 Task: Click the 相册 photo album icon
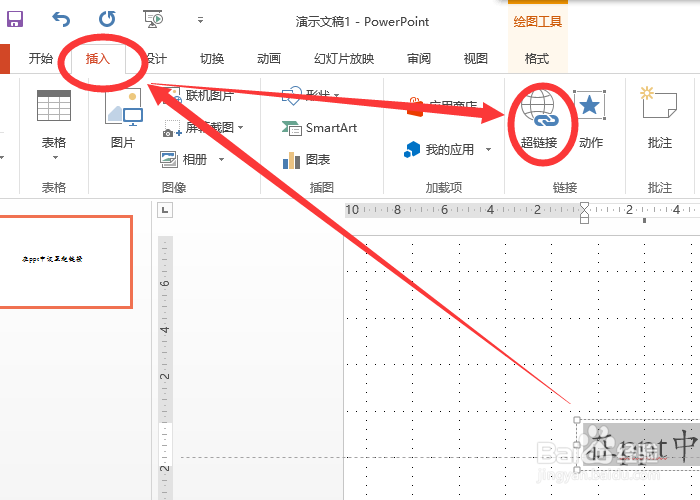[x=169, y=159]
